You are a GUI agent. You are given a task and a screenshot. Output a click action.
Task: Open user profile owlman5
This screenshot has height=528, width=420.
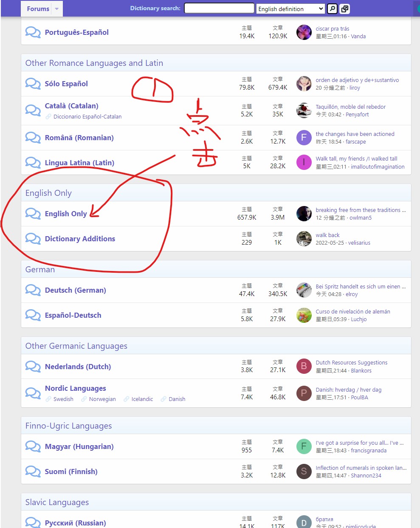[x=361, y=217]
